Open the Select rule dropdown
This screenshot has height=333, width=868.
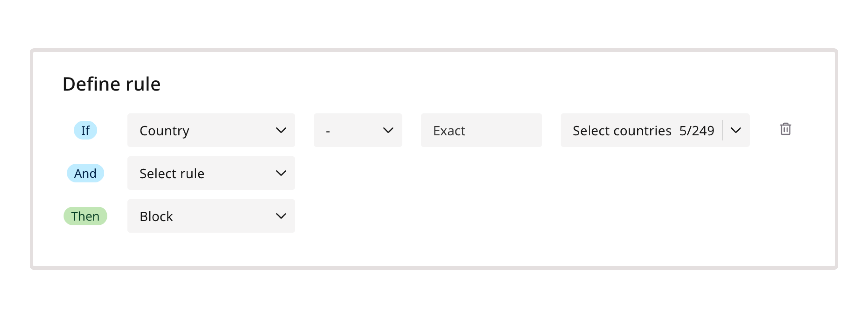tap(211, 173)
